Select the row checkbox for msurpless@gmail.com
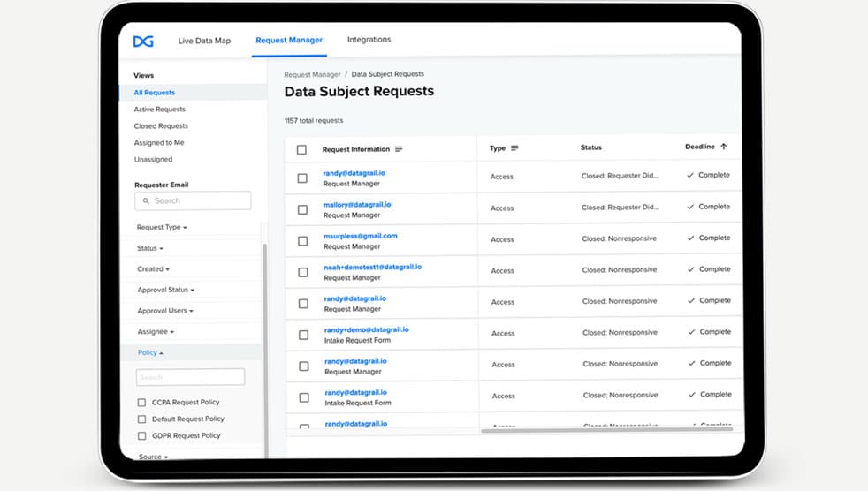Screen dimensions: 868x491 click(302, 241)
